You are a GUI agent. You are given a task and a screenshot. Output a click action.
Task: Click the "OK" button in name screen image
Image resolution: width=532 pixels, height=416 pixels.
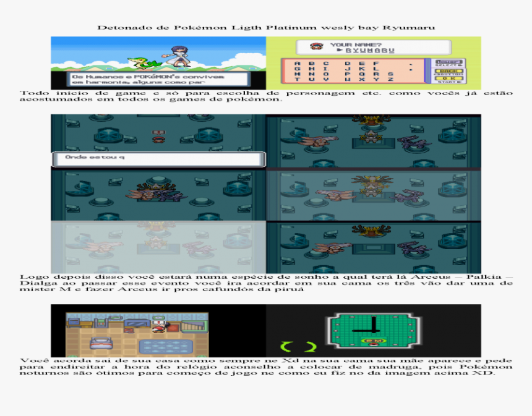pyautogui.click(x=449, y=79)
